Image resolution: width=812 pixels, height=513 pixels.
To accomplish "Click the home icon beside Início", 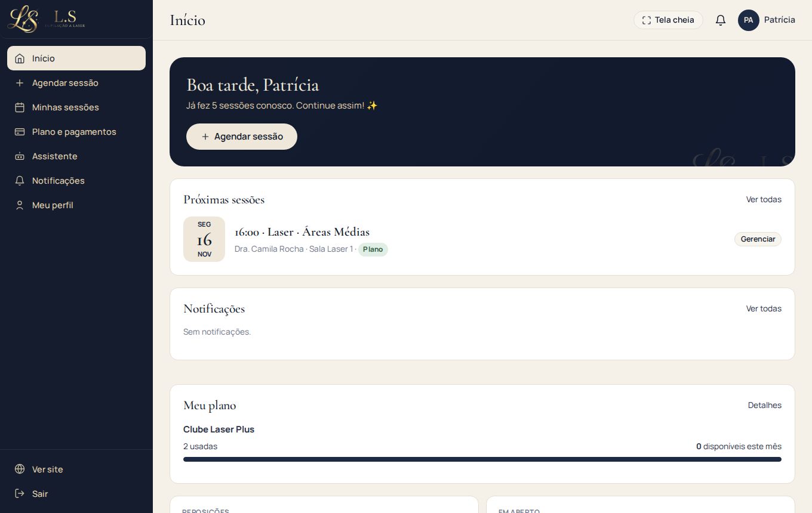I will (20, 58).
